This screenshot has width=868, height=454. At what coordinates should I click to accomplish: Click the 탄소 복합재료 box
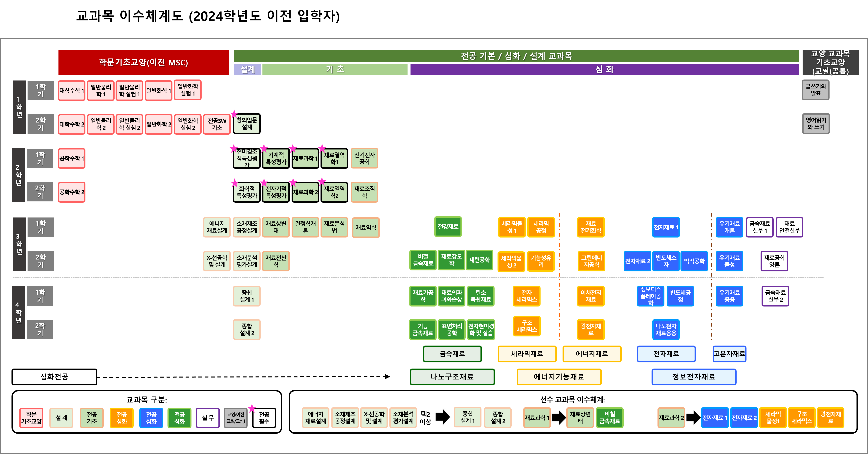coord(481,296)
